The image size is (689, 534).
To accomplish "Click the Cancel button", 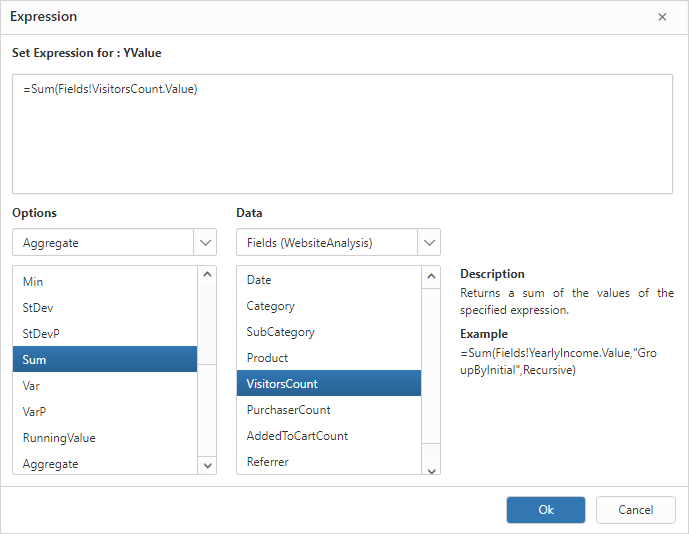I will (x=635, y=509).
